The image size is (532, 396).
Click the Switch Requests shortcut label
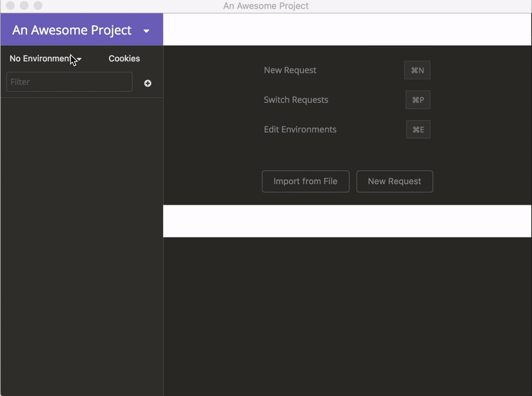click(x=296, y=100)
